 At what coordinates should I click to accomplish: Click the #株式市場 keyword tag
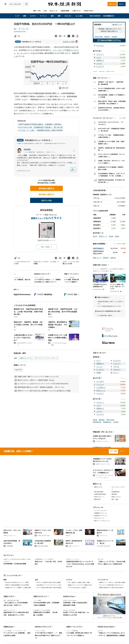point(18,370)
